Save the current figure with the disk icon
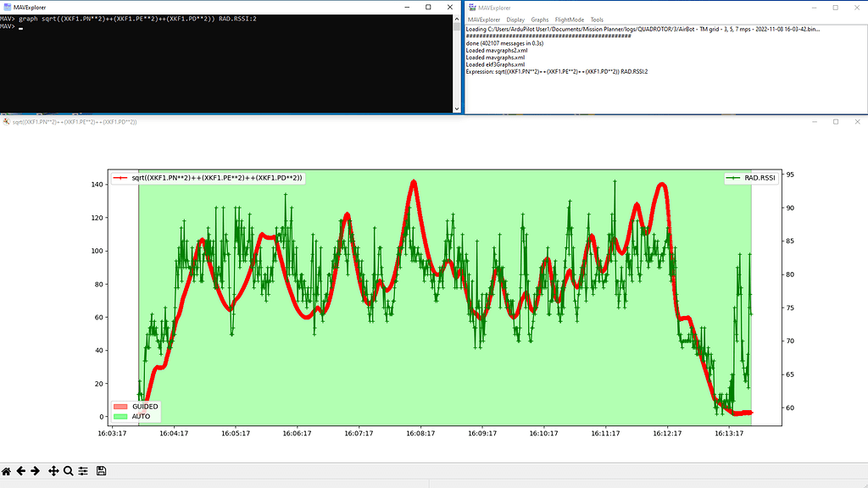 click(x=102, y=471)
